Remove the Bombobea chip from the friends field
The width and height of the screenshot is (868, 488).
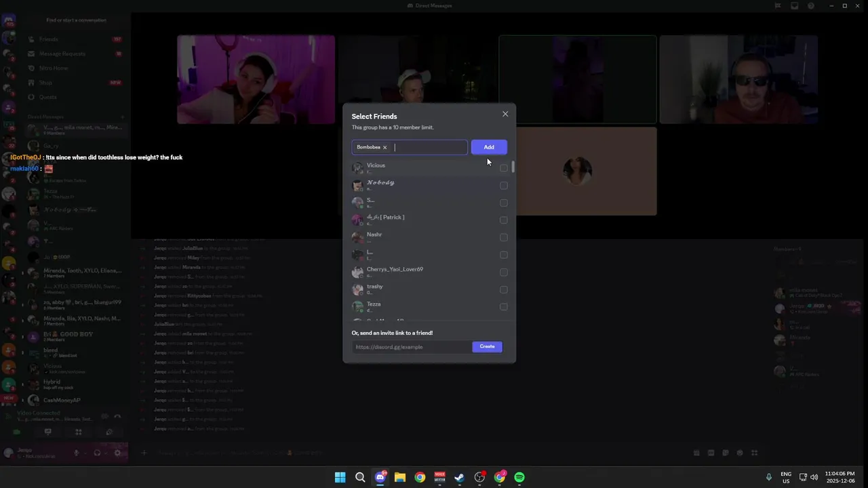pos(384,147)
